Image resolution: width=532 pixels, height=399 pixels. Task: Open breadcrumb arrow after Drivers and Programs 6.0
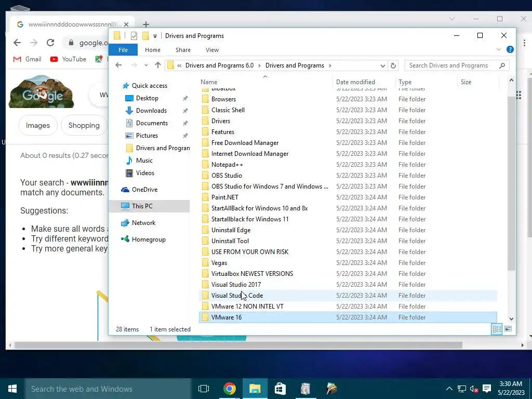tap(259, 65)
